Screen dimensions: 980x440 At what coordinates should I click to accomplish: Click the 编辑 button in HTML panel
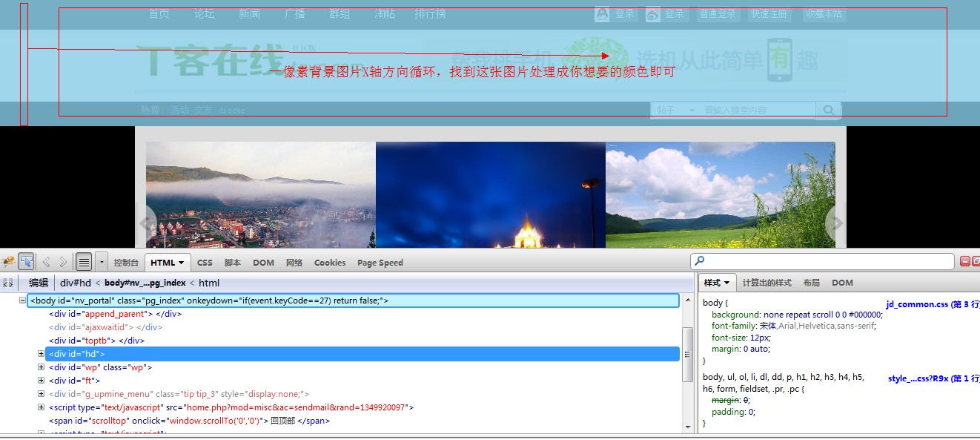click(39, 283)
